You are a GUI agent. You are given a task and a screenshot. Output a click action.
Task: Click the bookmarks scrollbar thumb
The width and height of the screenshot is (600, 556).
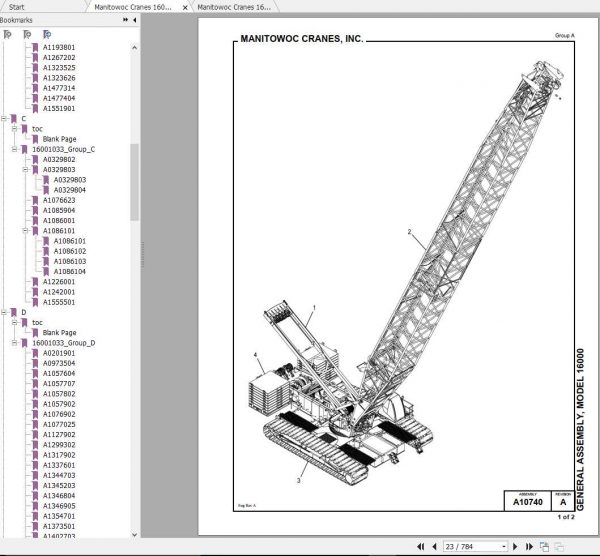134,182
